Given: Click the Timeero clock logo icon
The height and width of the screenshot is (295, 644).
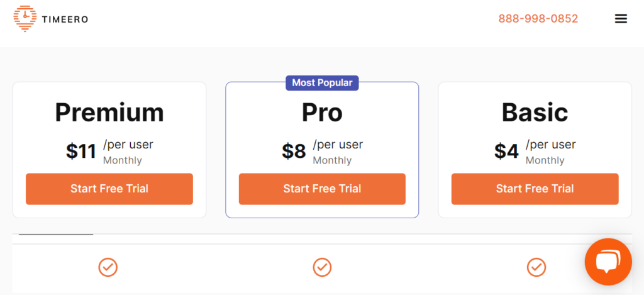Looking at the screenshot, I should click(x=25, y=18).
